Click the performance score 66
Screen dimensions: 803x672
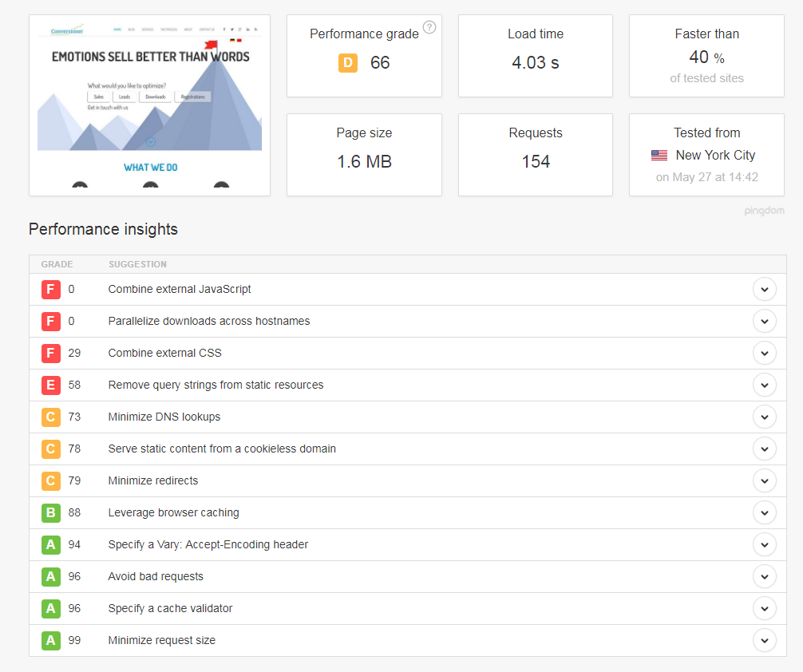click(380, 63)
